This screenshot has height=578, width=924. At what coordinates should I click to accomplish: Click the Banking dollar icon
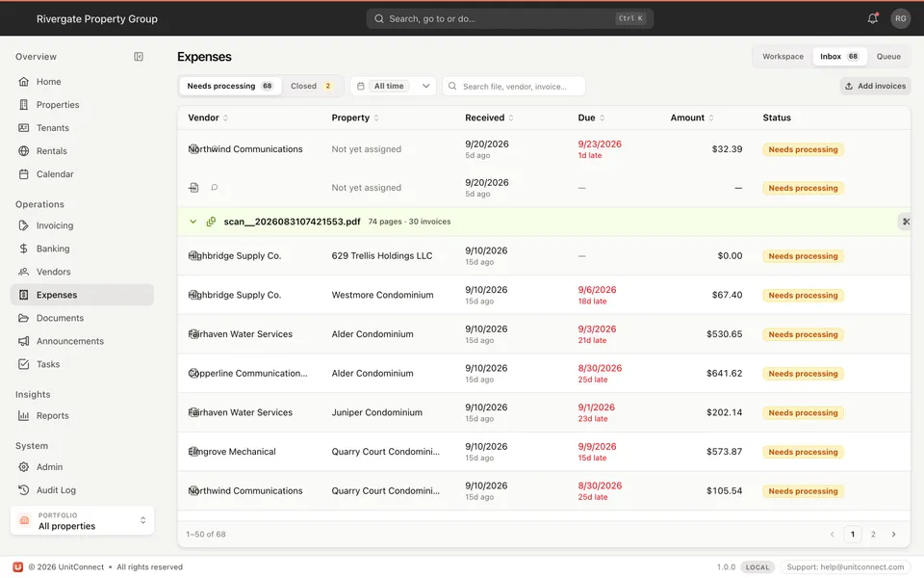click(x=23, y=249)
